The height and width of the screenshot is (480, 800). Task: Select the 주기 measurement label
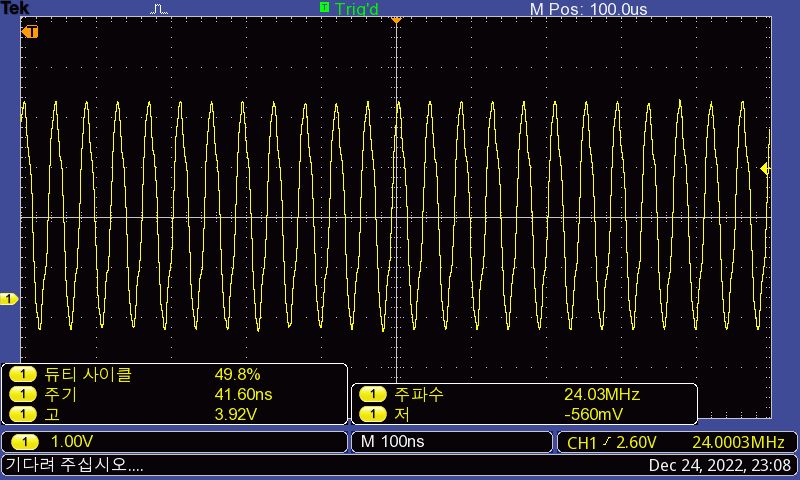pos(60,394)
